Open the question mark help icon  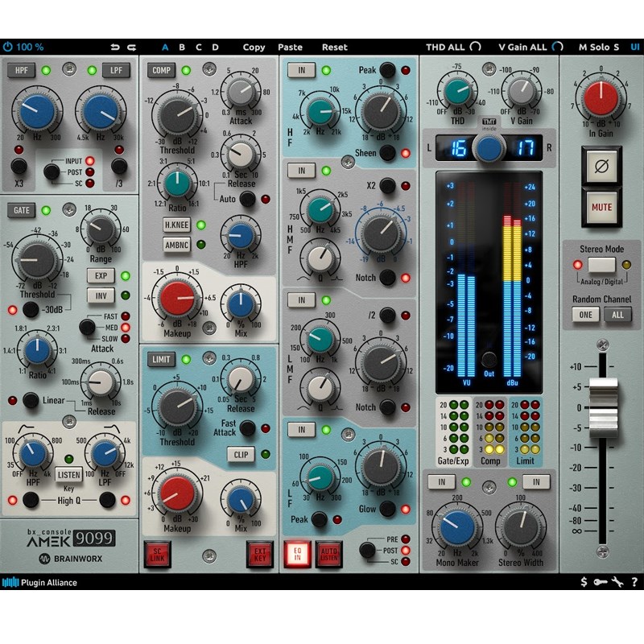[634, 581]
